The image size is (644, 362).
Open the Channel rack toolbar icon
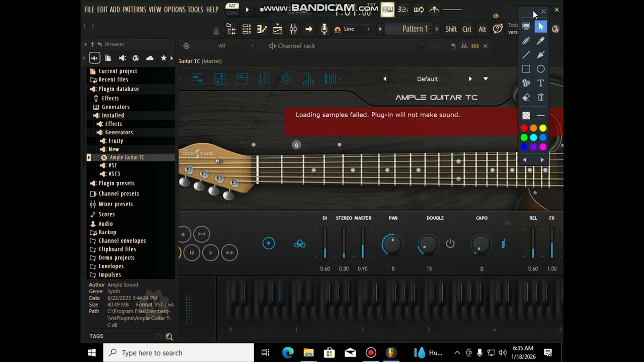pos(247,29)
